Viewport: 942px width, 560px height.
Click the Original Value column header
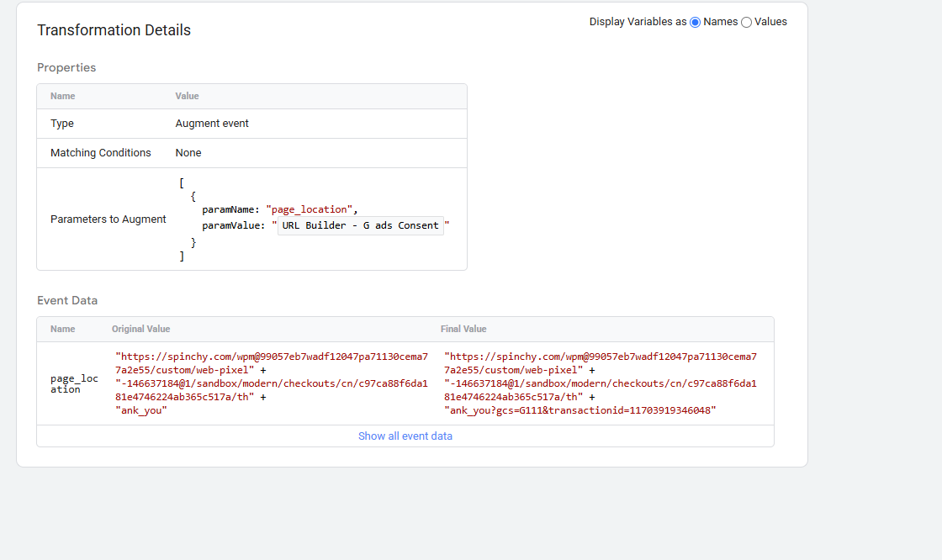(140, 329)
